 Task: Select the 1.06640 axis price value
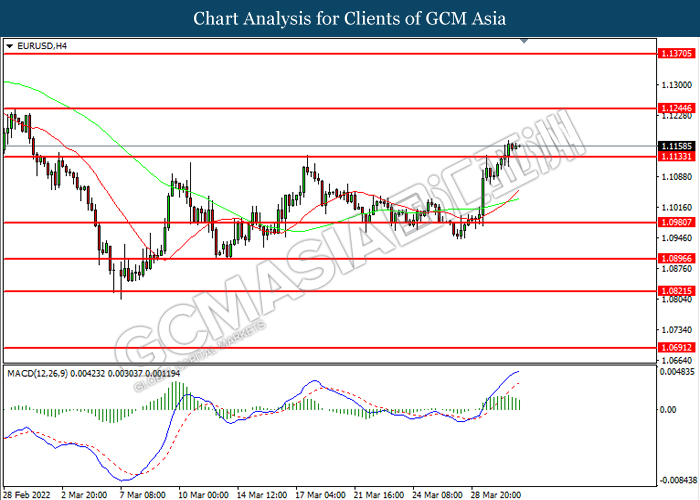tap(676, 360)
